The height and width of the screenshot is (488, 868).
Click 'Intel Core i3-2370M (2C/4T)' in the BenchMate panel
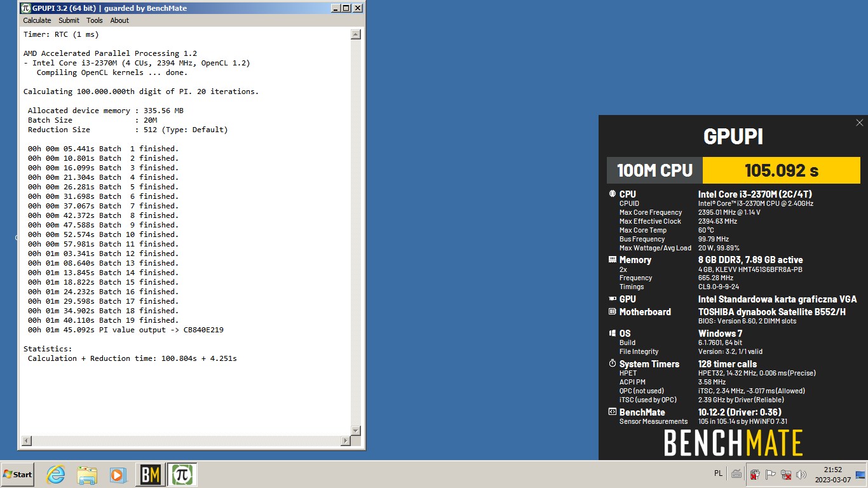coord(755,194)
